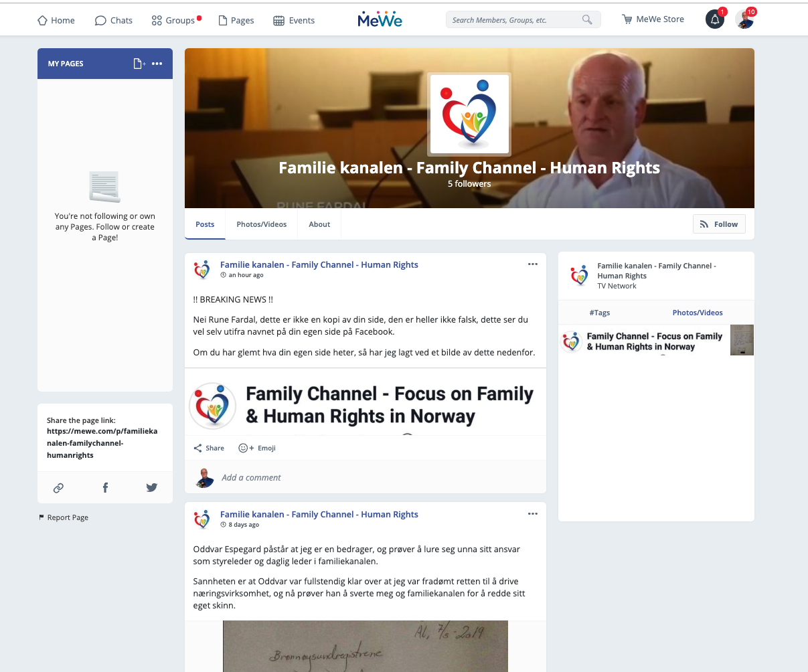Switch to the Posts tab

[x=205, y=224]
